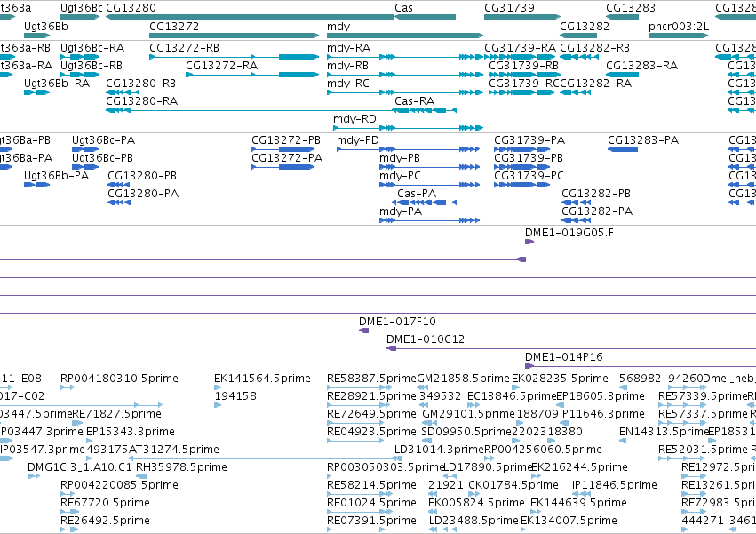Click the Ugt36Bb-RA transcript label
The height and width of the screenshot is (534, 756).
[x=57, y=84]
